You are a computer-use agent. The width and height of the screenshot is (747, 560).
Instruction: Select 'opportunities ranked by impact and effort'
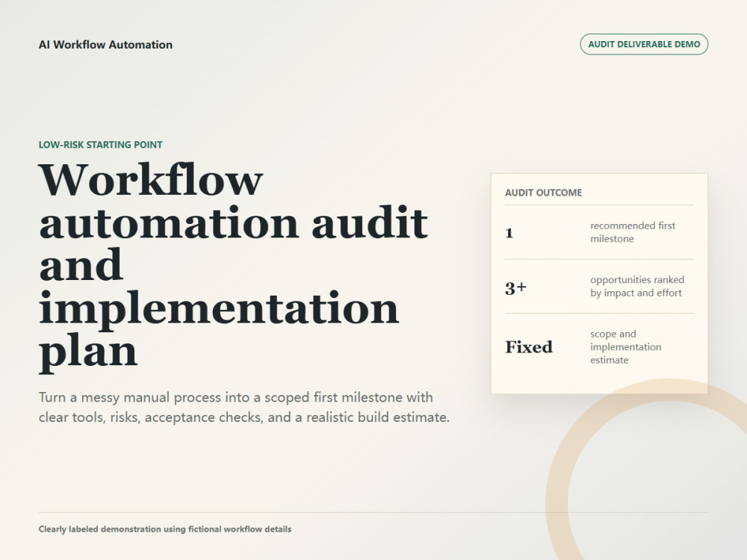[x=637, y=286]
